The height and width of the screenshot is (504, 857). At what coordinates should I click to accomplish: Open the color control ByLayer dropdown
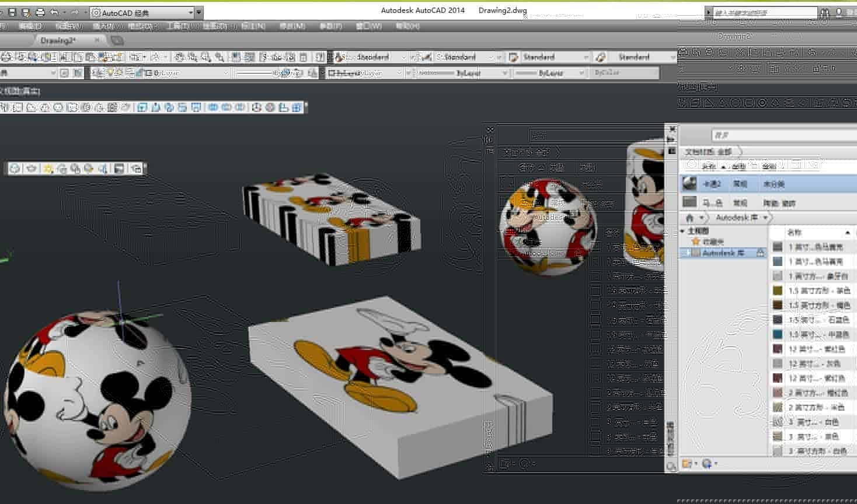pos(364,73)
